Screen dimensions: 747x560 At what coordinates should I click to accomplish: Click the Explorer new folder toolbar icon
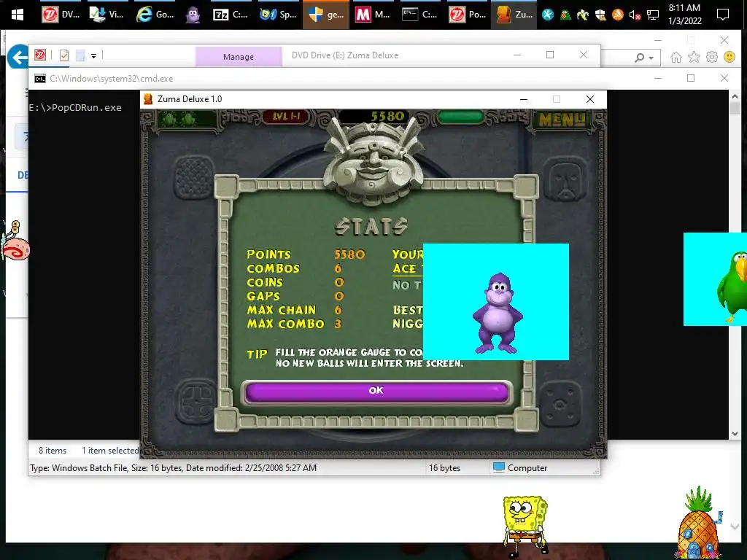click(80, 55)
